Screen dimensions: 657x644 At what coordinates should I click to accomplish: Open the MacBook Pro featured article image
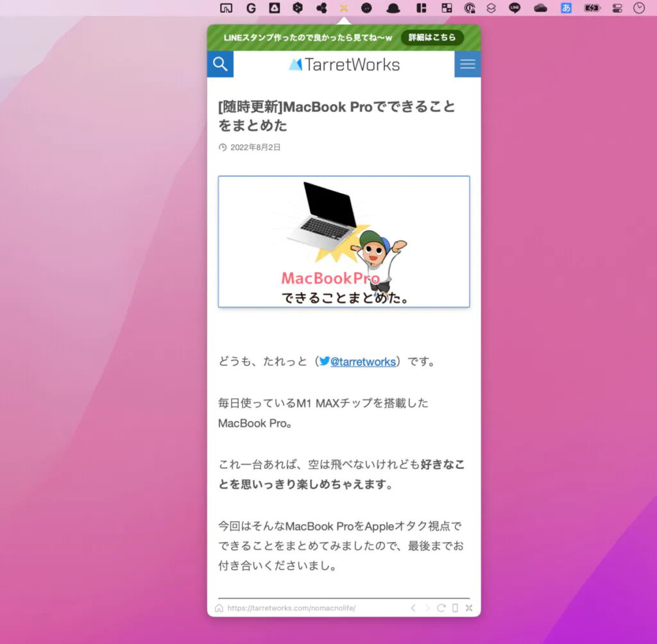344,242
